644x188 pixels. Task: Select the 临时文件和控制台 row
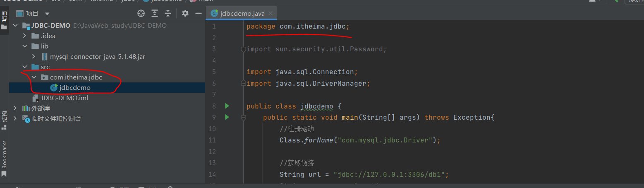click(x=107, y=119)
